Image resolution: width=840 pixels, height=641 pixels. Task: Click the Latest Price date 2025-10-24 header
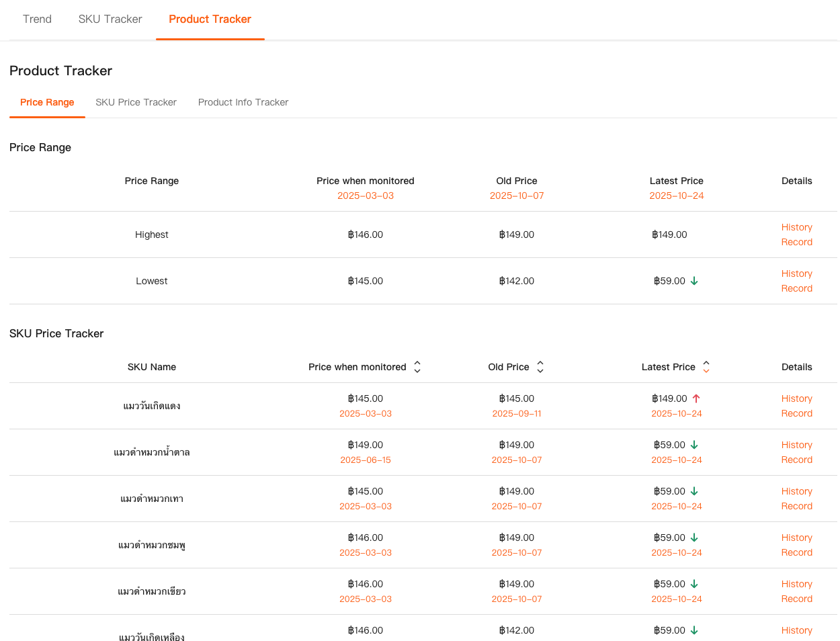tap(676, 196)
